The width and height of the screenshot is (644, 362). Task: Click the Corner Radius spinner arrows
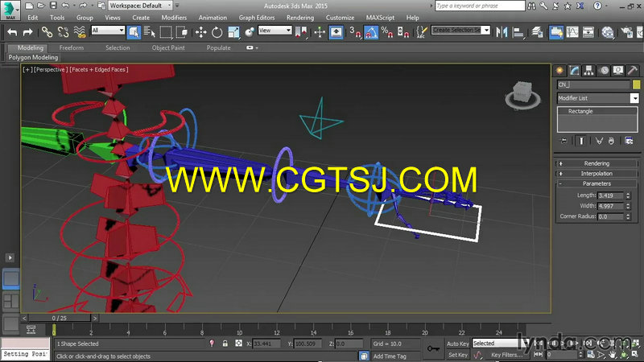[x=628, y=216]
